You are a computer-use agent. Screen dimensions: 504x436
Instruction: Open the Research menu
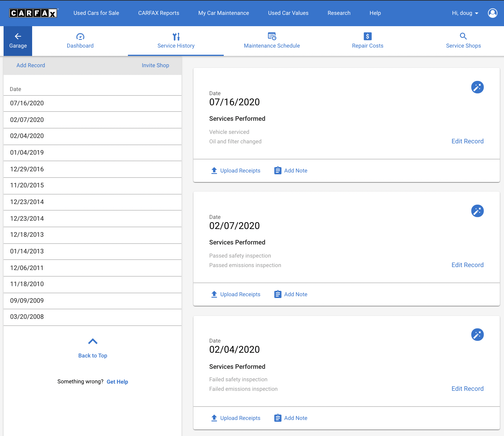[339, 13]
